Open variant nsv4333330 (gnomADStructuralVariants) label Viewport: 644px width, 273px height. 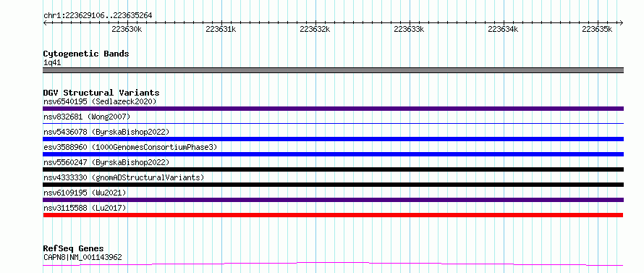(x=124, y=177)
